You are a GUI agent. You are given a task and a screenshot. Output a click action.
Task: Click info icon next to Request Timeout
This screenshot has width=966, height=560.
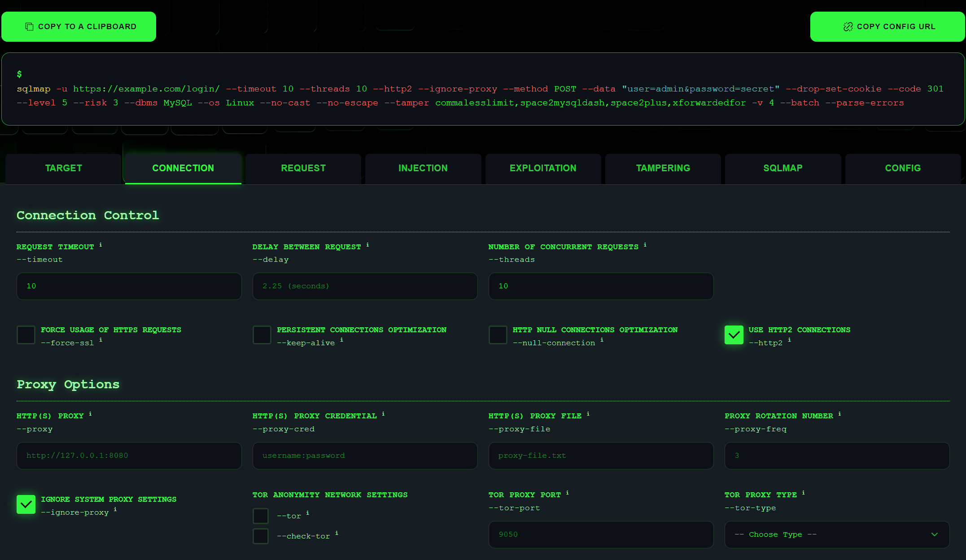tap(101, 245)
